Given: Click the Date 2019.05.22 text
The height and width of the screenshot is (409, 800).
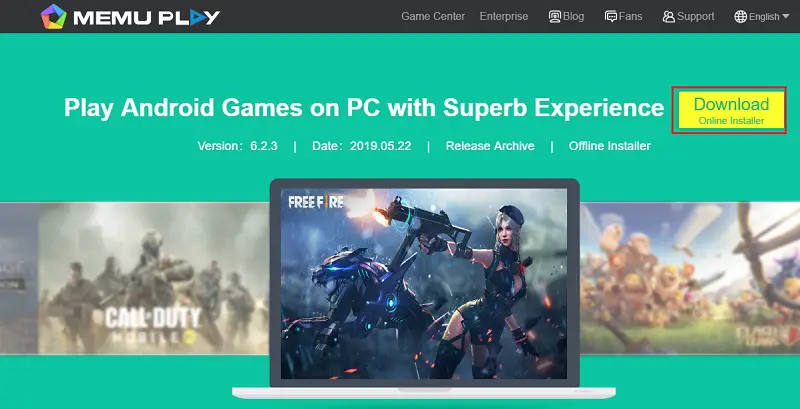Looking at the screenshot, I should click(x=362, y=146).
